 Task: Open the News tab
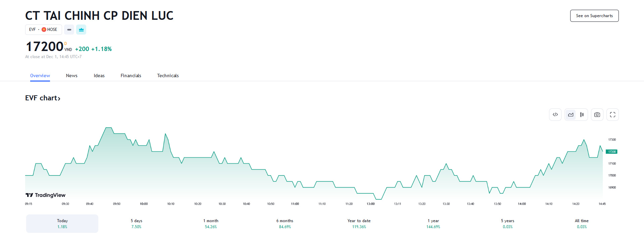[x=72, y=76]
